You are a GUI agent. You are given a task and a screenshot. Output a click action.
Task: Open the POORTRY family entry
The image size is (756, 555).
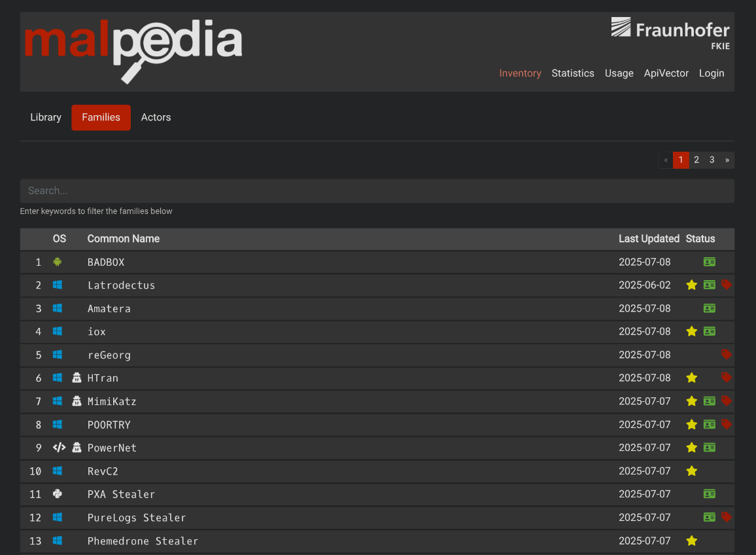click(x=109, y=425)
